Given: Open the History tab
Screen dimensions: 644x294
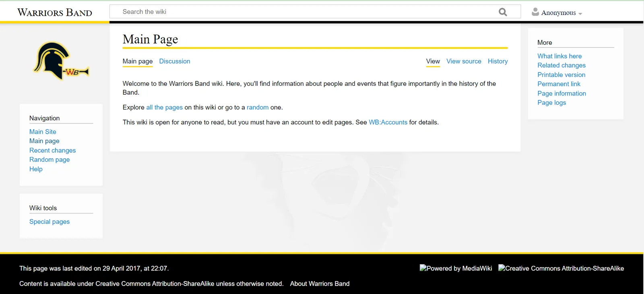Looking at the screenshot, I should (x=497, y=61).
